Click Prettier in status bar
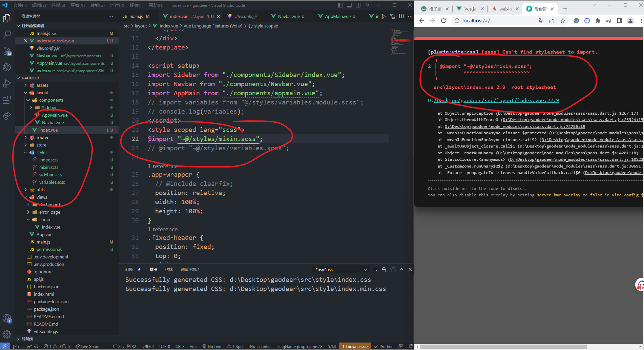 [x=383, y=346]
